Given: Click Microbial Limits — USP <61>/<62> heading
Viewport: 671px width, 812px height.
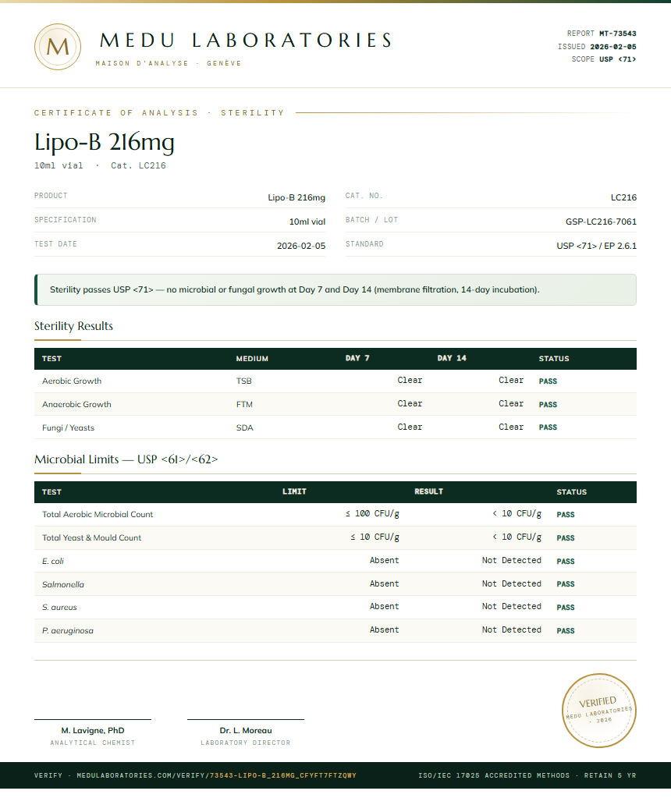Looking at the screenshot, I should (126, 459).
